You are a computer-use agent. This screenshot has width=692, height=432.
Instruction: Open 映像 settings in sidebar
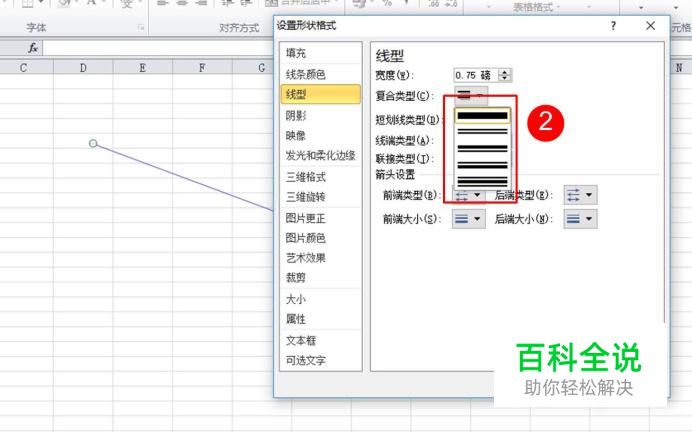coord(320,135)
